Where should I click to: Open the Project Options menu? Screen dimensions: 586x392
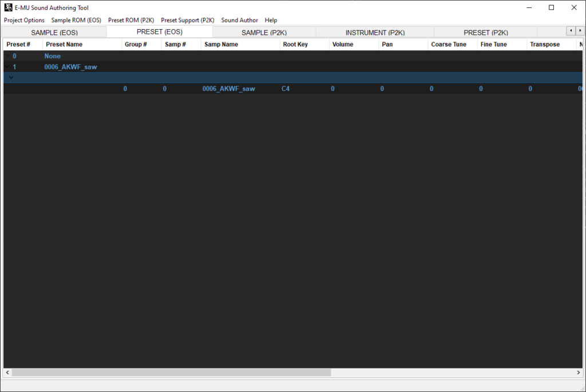(24, 20)
